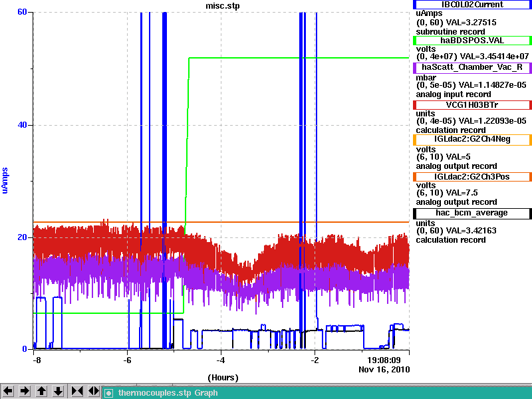532x399 pixels.
Task: Click the (Hours) x-axis label
Action: pos(223,378)
